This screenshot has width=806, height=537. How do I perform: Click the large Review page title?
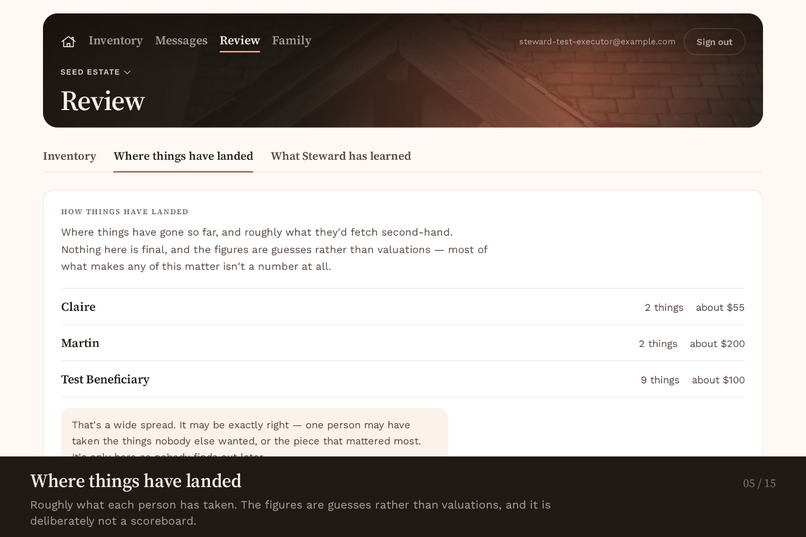pos(103,101)
